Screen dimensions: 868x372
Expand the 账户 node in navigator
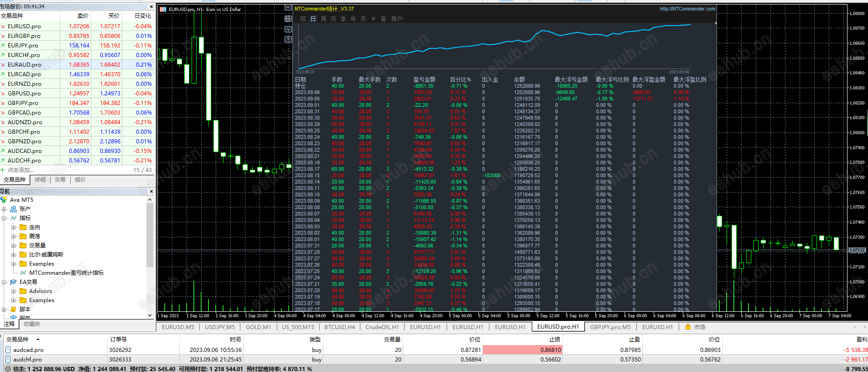coord(4,209)
